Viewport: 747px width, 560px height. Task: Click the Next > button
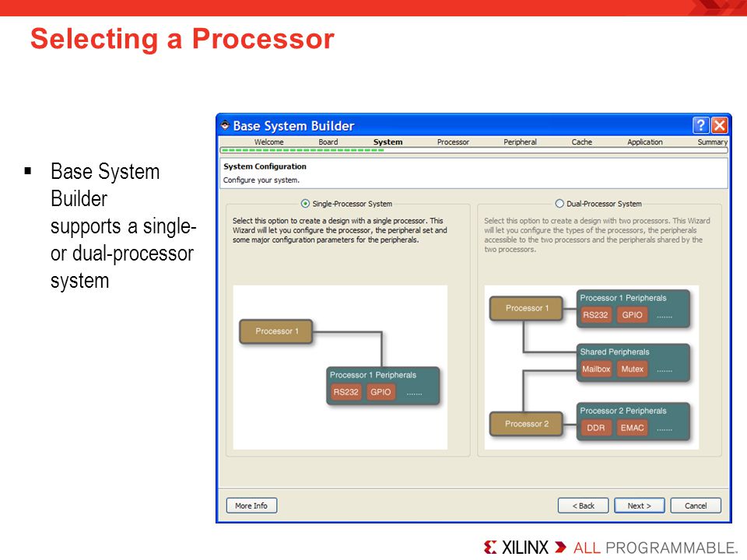click(x=640, y=506)
